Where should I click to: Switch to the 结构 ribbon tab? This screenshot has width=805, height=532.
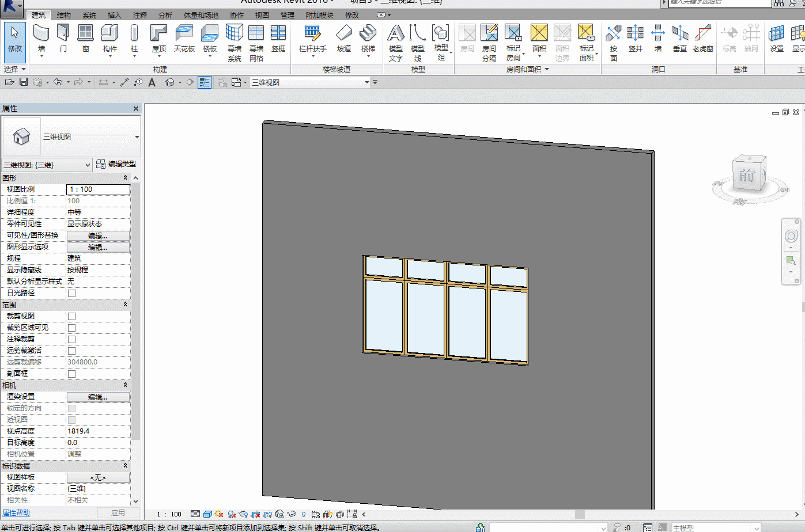tap(64, 16)
